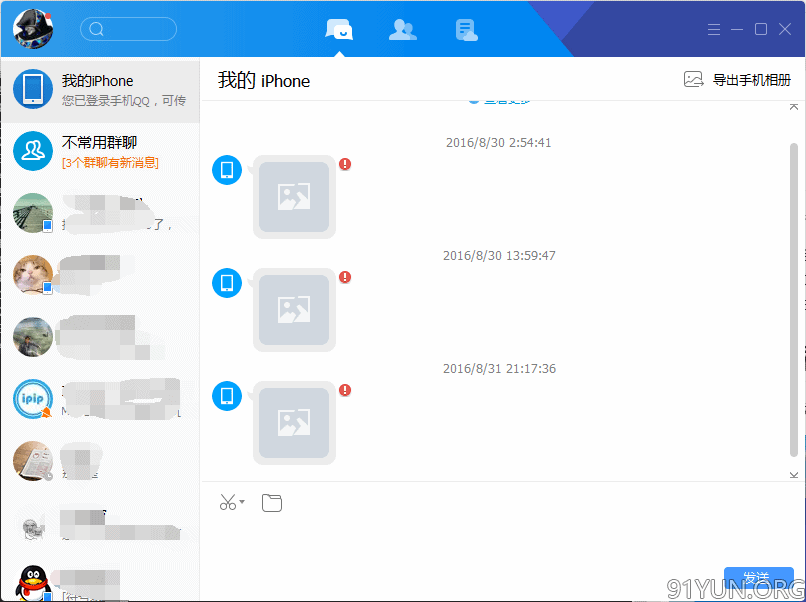Click the scissors screenshot tool
Screen dimensions: 806x602
point(228,502)
